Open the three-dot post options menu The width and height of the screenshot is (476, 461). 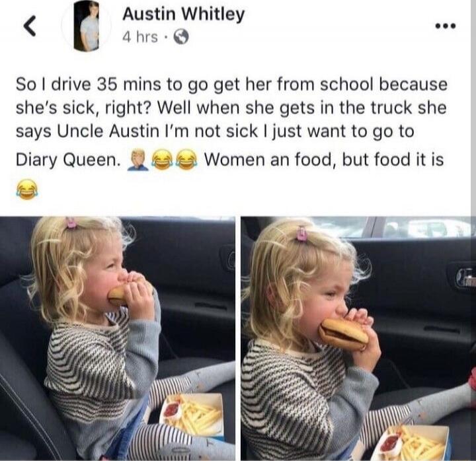(x=446, y=26)
